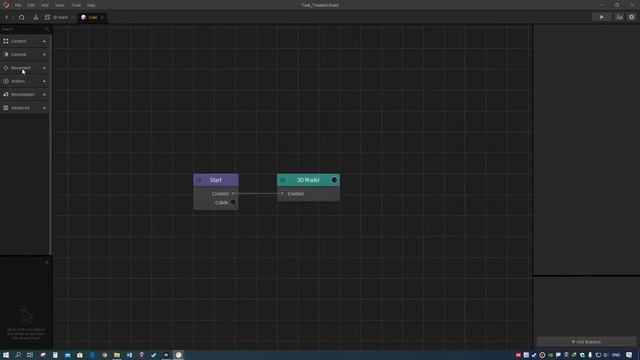Screen dimensions: 640x360
Task: Expand the Advanced category arrow
Action: (x=44, y=108)
